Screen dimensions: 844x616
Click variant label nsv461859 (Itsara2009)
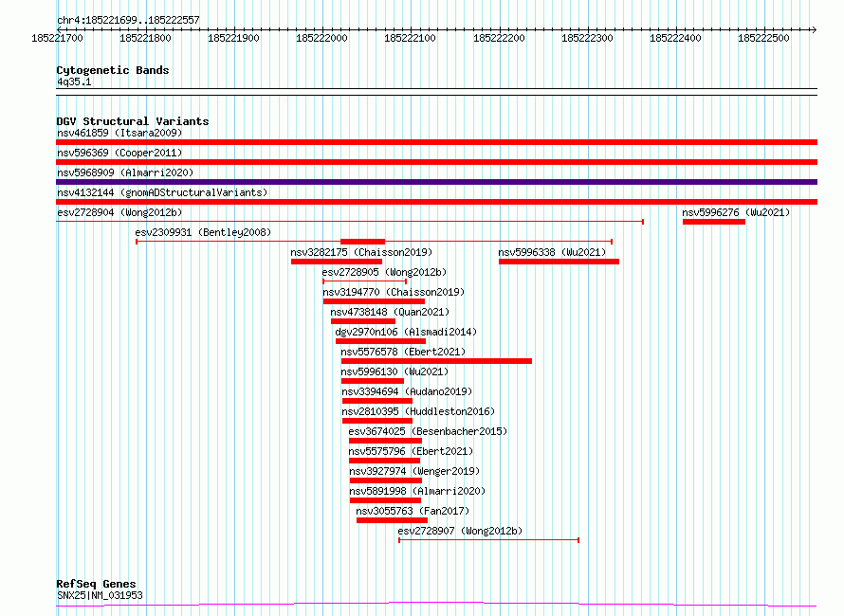119,133
